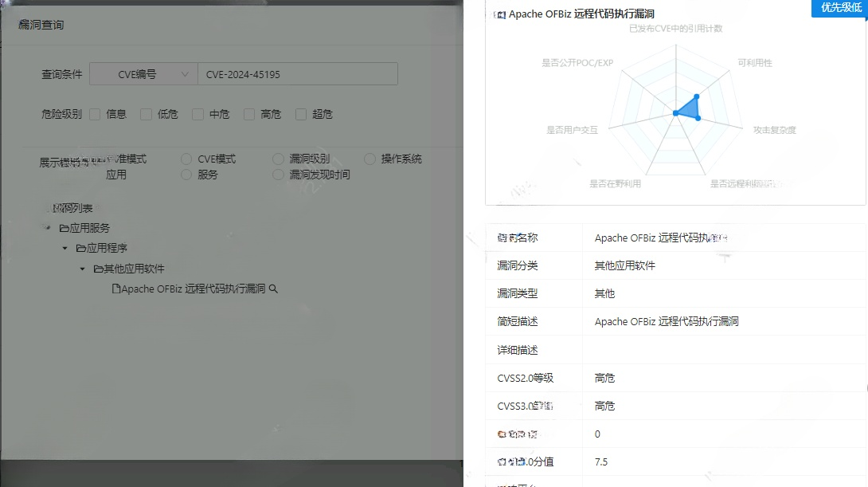Collapse the 应用程序 tree branch
The height and width of the screenshot is (487, 868).
point(65,248)
